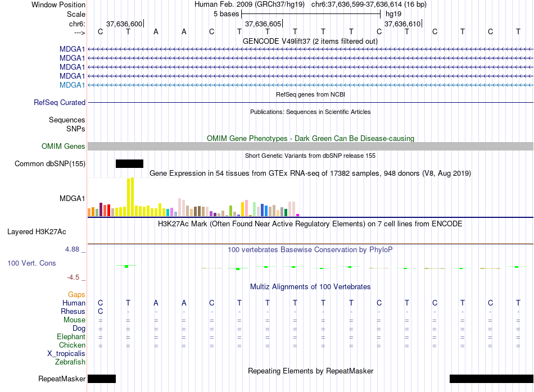The width and height of the screenshot is (534, 392).
Task: Click the GENCODE V49lift37 track title
Action: click(310, 41)
